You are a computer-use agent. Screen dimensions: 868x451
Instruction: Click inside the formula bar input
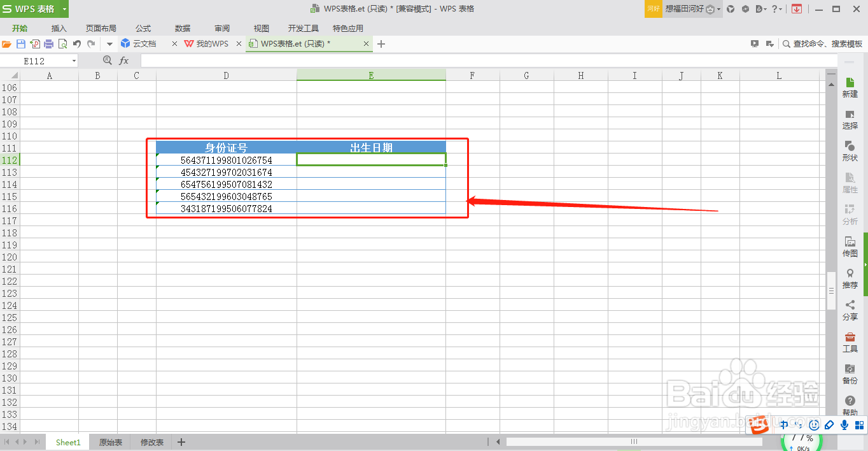(x=489, y=61)
